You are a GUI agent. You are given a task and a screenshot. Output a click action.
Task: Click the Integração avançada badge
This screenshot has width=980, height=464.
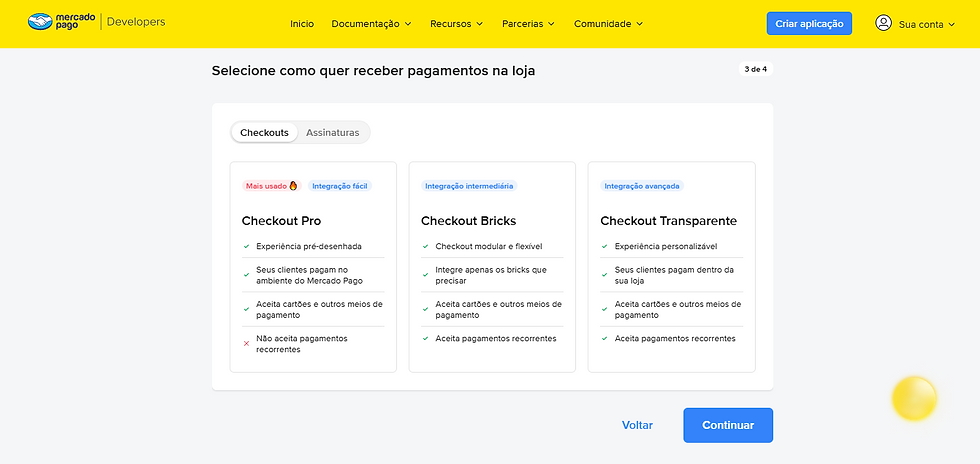click(x=642, y=186)
